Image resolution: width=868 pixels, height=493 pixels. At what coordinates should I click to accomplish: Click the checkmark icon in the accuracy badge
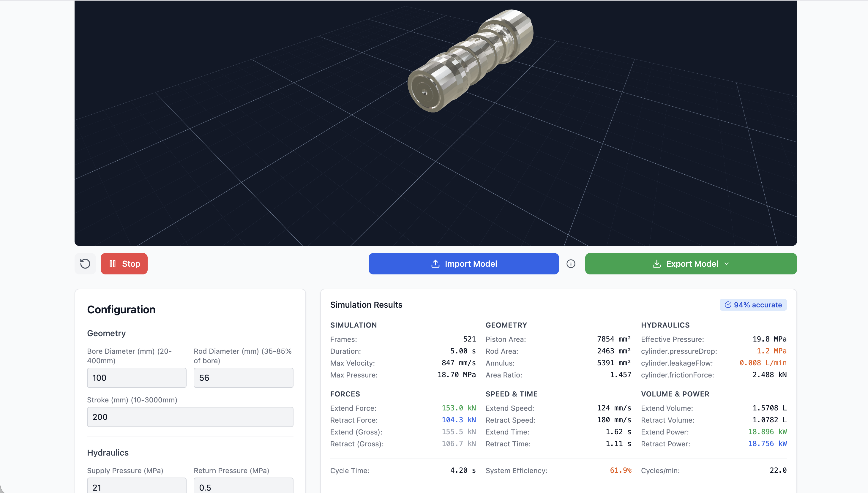728,304
